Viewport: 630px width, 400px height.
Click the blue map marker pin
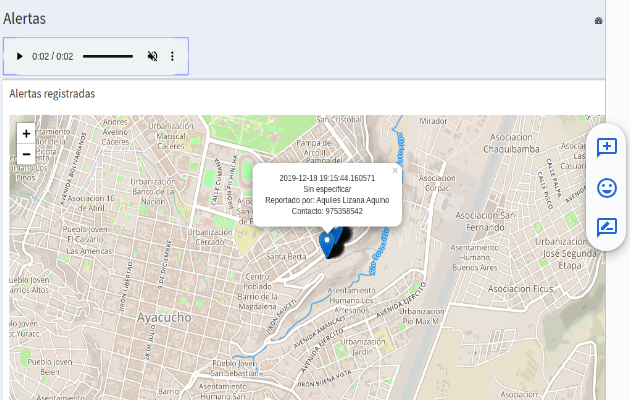[x=327, y=243]
